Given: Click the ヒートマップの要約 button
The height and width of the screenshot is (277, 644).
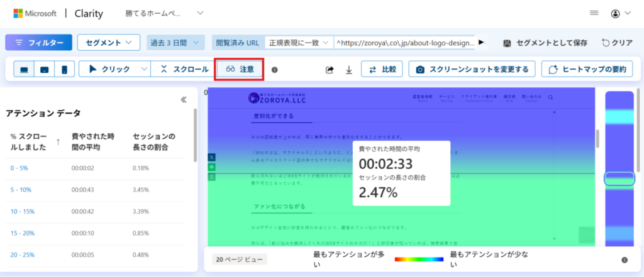Looking at the screenshot, I should (x=586, y=69).
